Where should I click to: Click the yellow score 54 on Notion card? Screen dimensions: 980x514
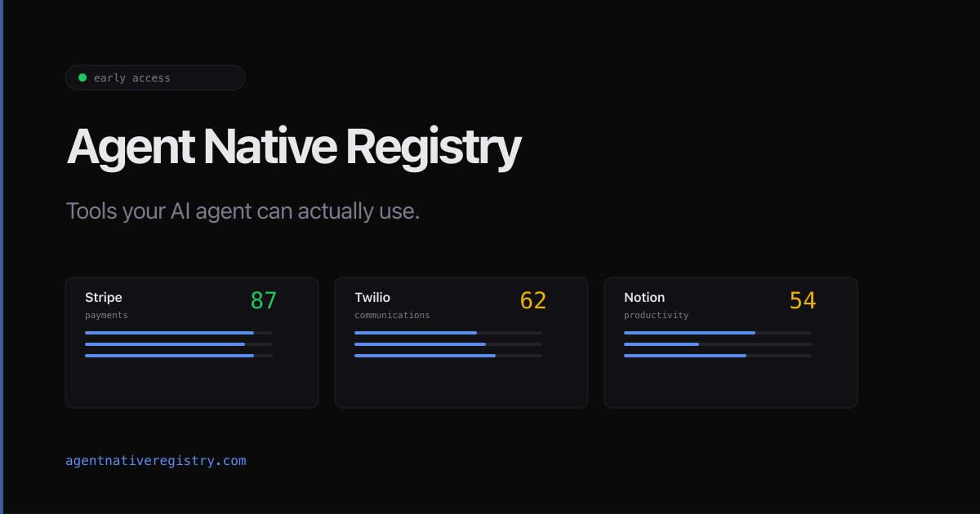pyautogui.click(x=802, y=300)
